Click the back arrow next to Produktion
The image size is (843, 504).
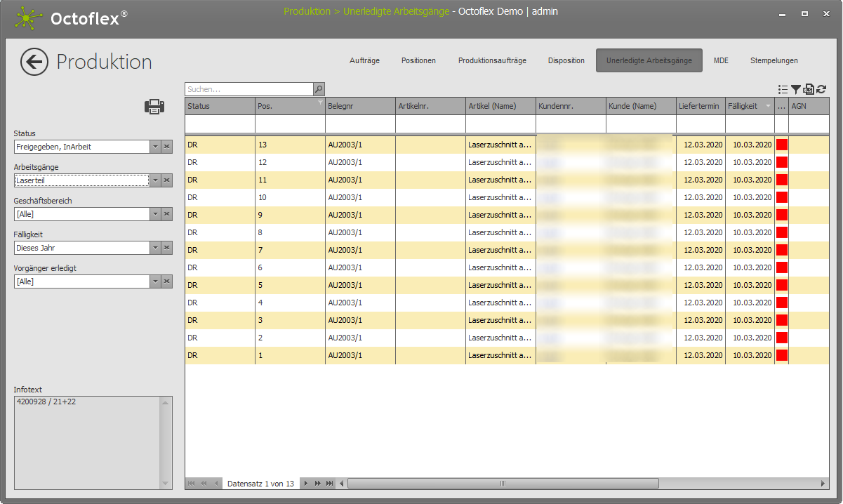[x=34, y=62]
